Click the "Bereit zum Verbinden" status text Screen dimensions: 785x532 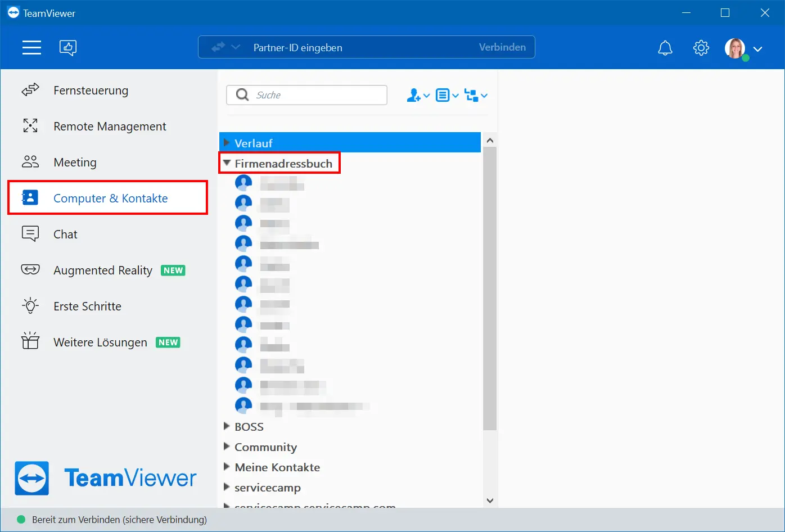click(x=119, y=520)
